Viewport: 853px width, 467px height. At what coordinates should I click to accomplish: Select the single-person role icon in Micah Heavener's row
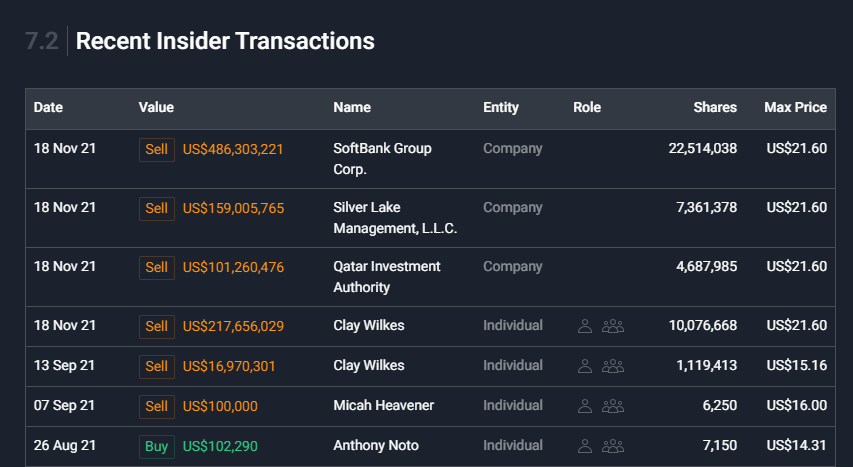point(585,406)
